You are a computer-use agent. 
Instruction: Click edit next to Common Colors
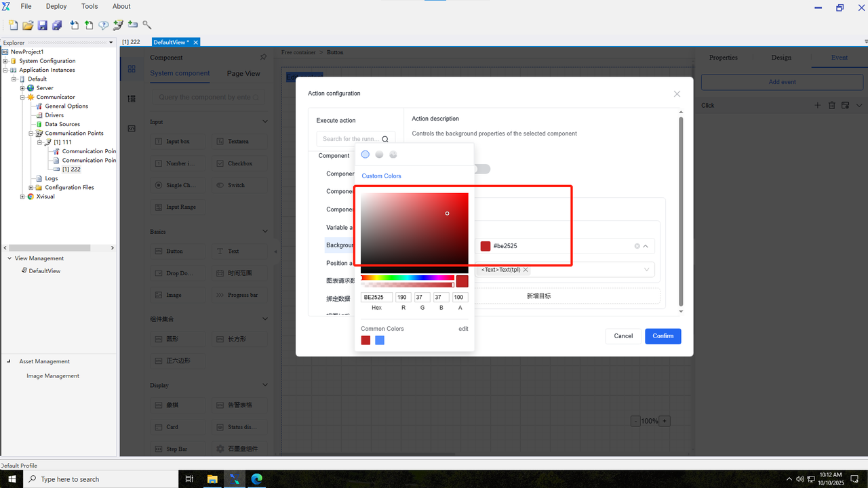click(463, 329)
